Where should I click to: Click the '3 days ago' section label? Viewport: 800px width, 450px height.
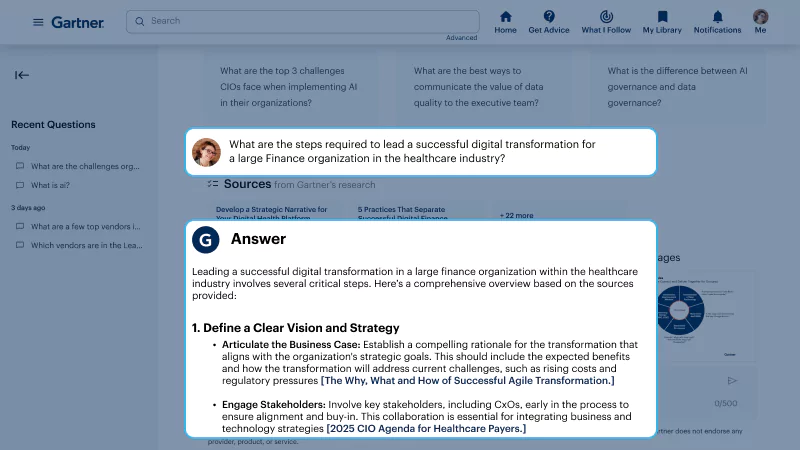click(28, 208)
